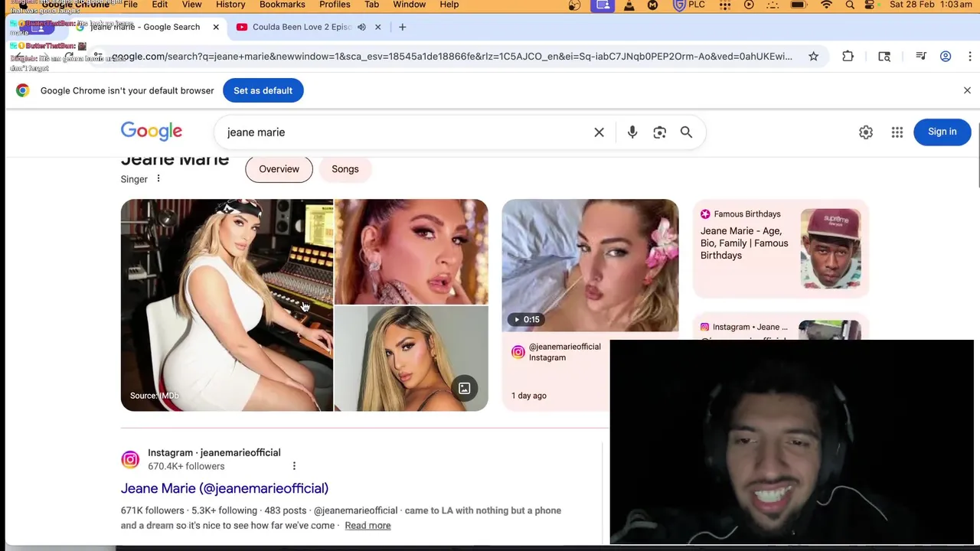Open the Window menu

click(409, 5)
